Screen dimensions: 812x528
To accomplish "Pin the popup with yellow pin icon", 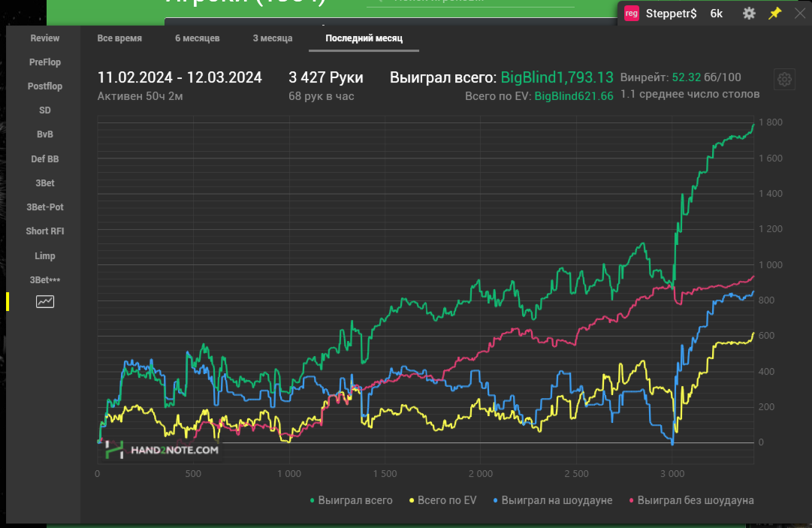I will (x=774, y=14).
